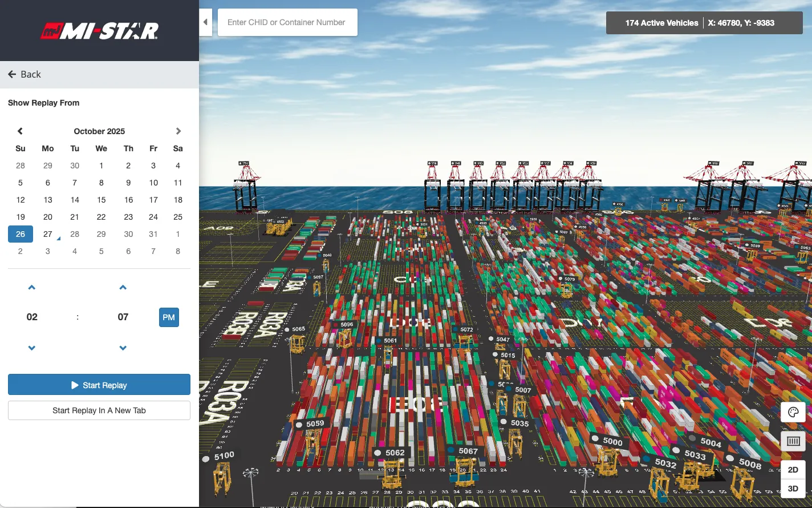Switch map to 2D view
This screenshot has width=812, height=508.
coord(793,470)
